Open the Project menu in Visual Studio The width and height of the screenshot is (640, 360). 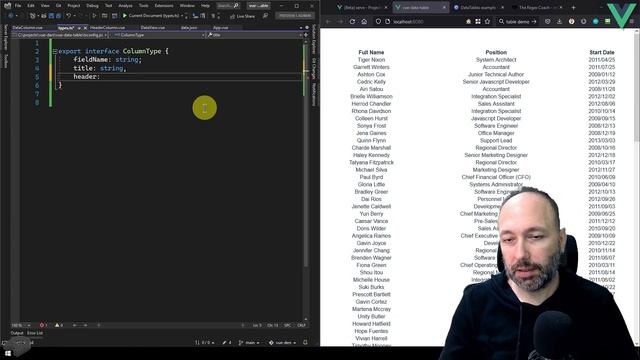point(73,6)
